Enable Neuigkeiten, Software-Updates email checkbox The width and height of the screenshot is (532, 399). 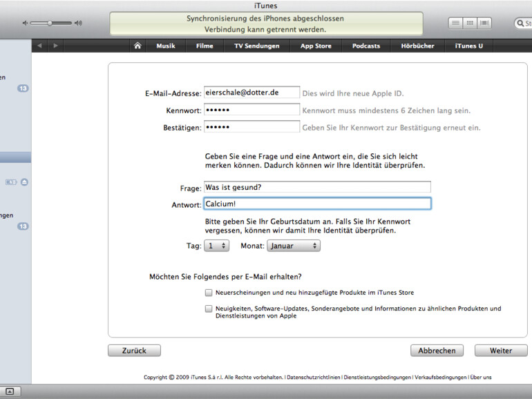(209, 309)
